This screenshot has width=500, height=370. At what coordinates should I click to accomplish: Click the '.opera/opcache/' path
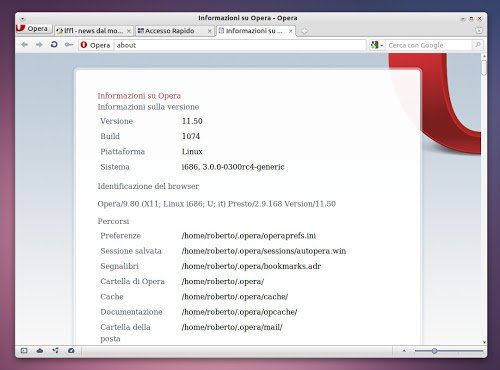pyautogui.click(x=239, y=312)
